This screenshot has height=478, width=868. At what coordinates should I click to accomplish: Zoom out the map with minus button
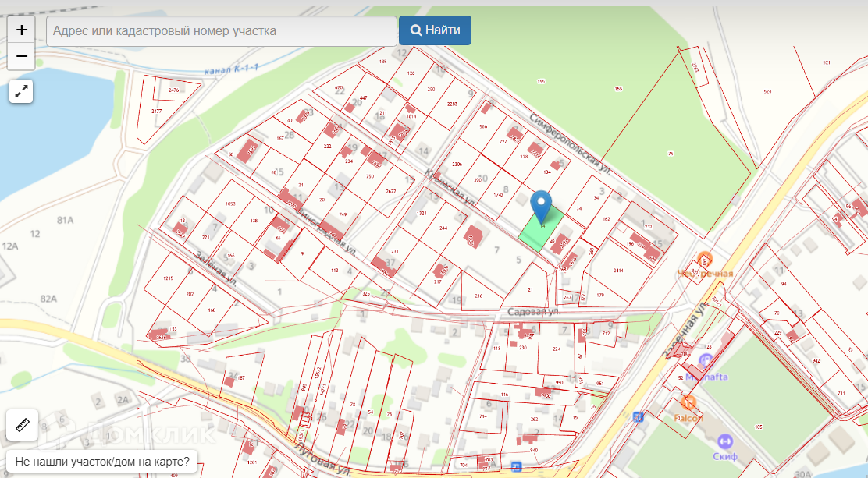(22, 57)
